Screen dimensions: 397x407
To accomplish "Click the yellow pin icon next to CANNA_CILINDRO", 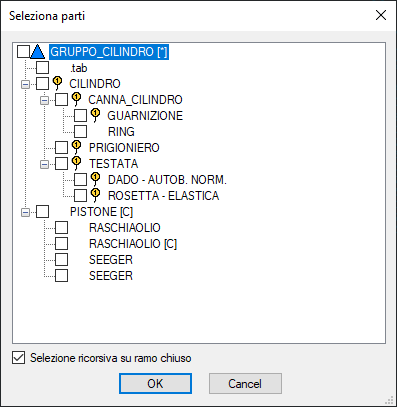I will 77,99.
